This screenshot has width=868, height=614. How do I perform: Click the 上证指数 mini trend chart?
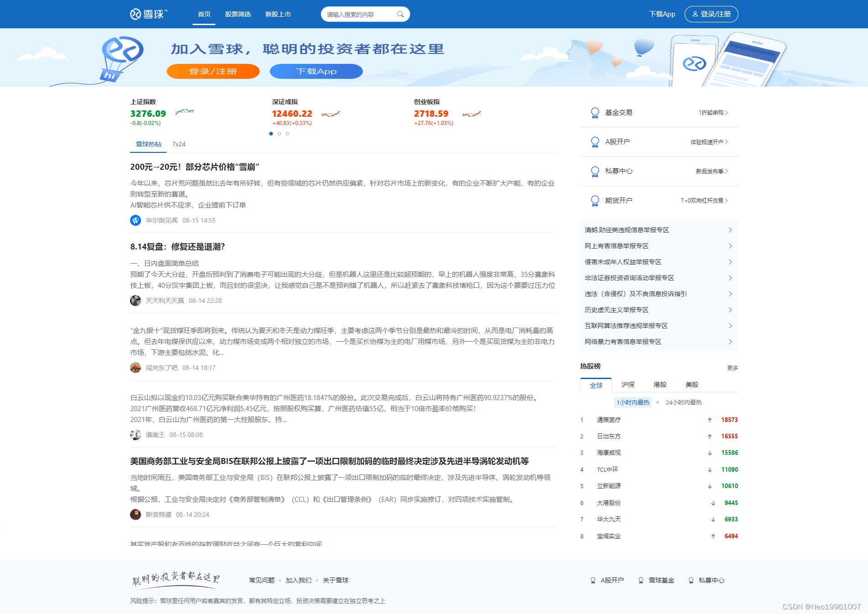(x=184, y=111)
